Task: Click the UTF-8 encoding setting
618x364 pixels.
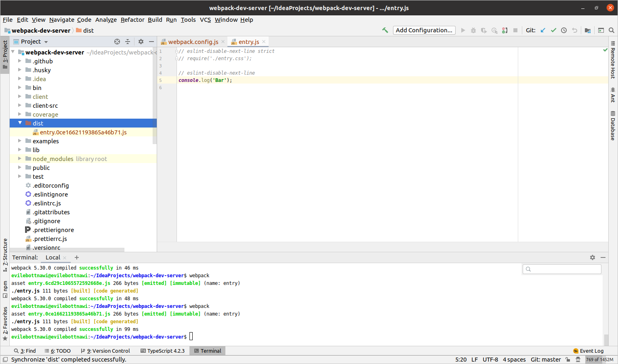Action: point(490,360)
